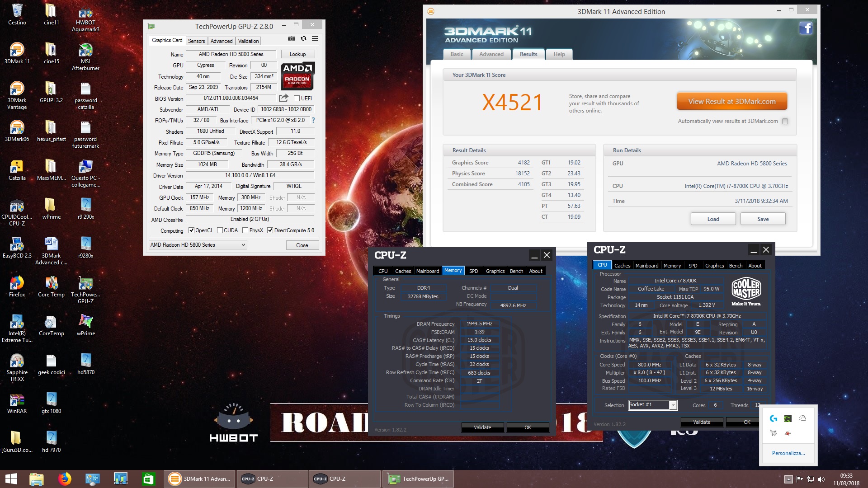
Task: Open the Core Temp desktop shortcut
Action: [x=51, y=286]
